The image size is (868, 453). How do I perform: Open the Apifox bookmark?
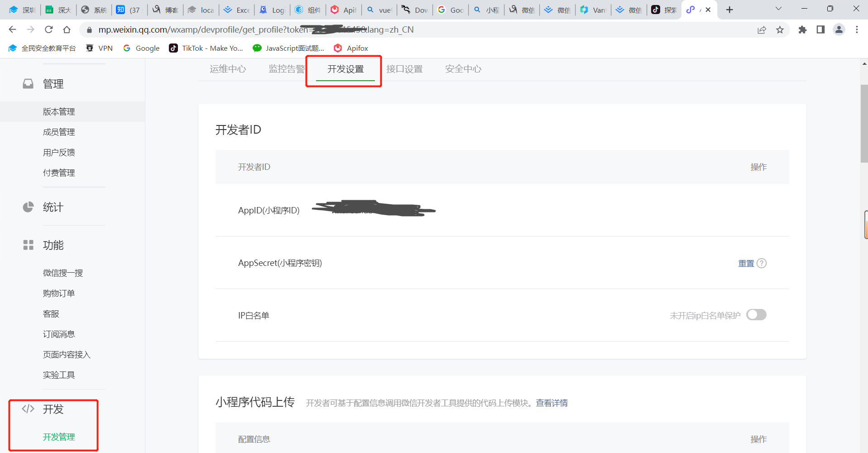tap(351, 48)
